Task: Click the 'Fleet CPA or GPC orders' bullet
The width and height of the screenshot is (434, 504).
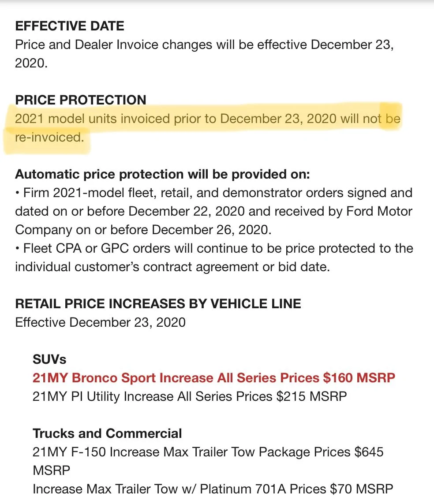Action: tap(214, 248)
